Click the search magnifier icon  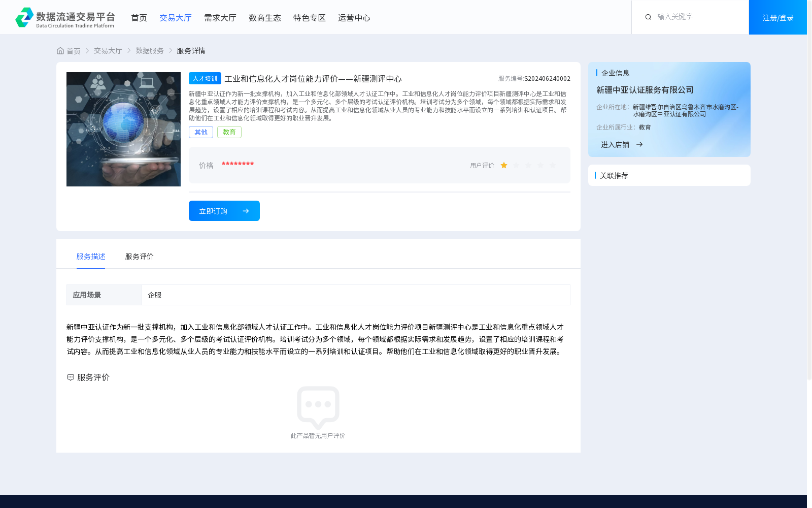point(648,17)
